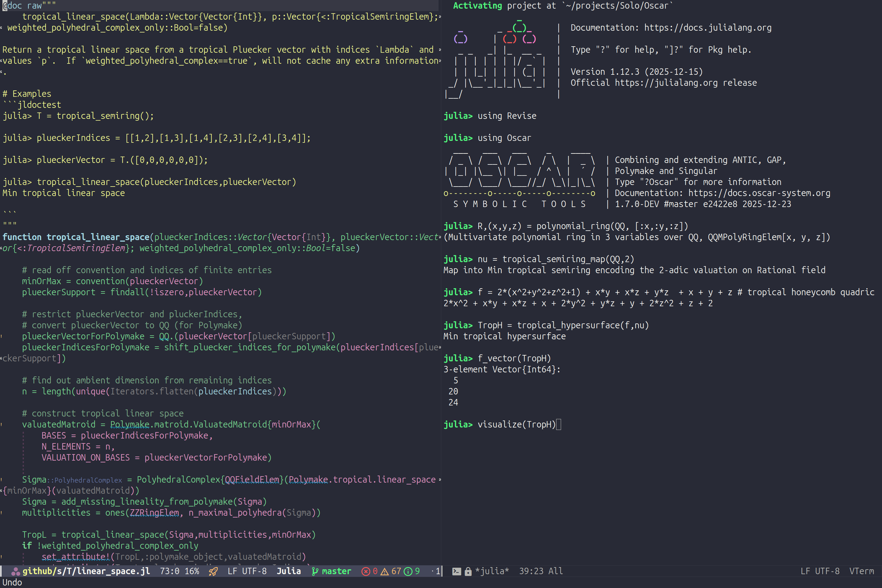This screenshot has width=882, height=588.
Task: Click the LSP rocket icon in the status bar
Action: (x=213, y=571)
